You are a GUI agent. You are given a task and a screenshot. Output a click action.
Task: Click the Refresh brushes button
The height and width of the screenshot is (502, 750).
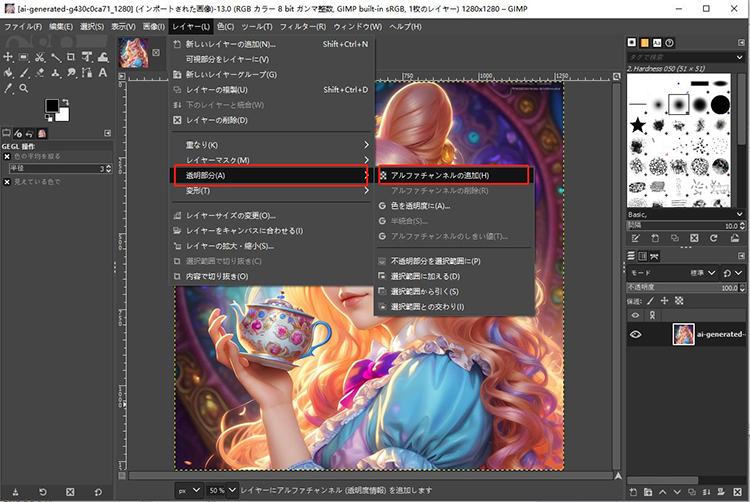pos(714,238)
